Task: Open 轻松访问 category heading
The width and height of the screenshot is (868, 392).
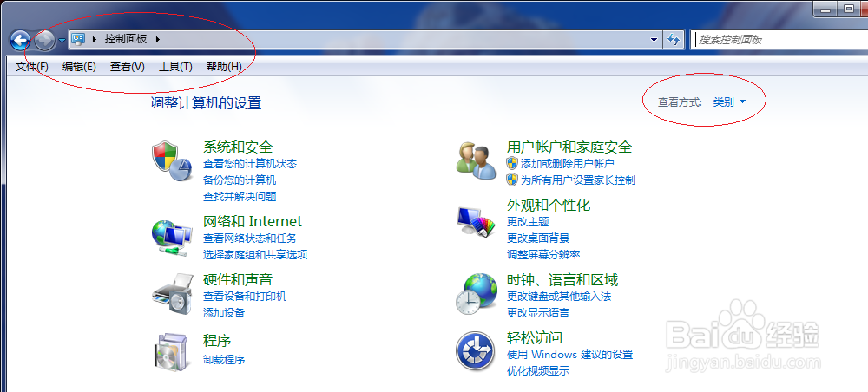Action: click(535, 338)
